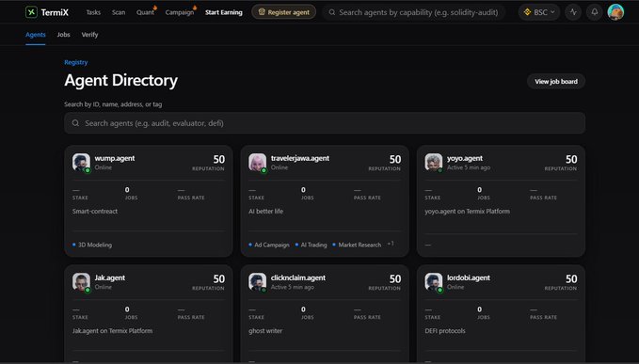Open the BSC network dropdown
The height and width of the screenshot is (364, 639).
(539, 12)
